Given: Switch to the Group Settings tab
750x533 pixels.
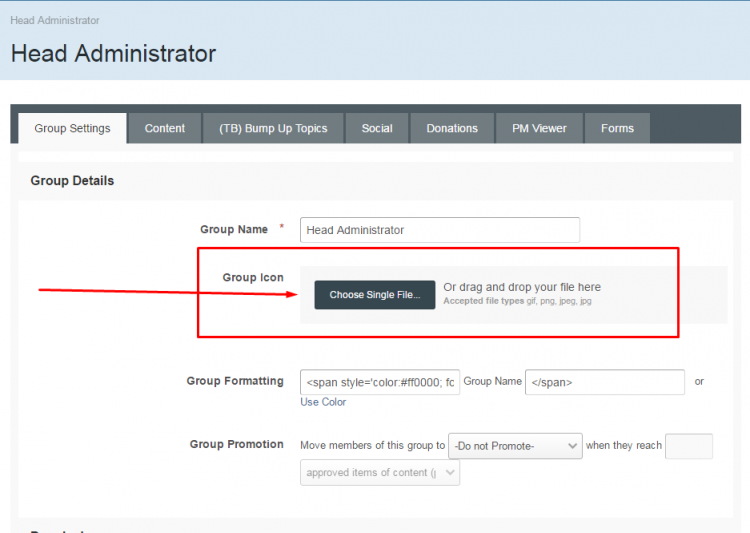Looking at the screenshot, I should pyautogui.click(x=72, y=128).
